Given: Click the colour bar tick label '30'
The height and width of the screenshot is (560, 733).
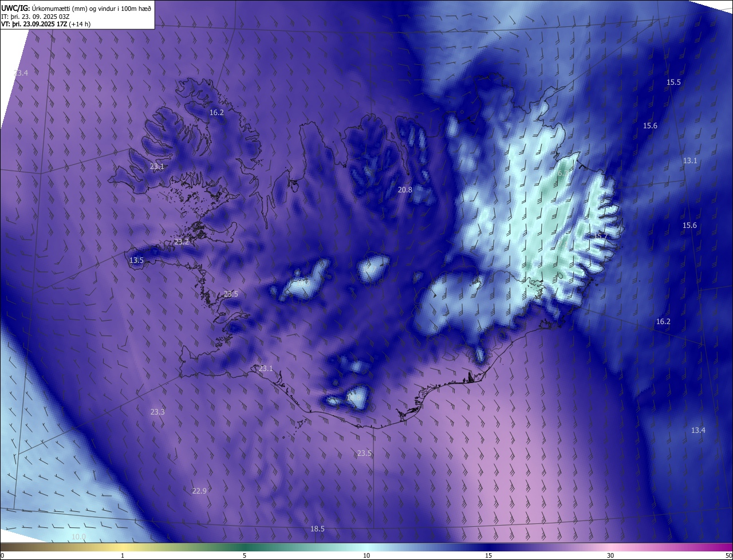Looking at the screenshot, I should pos(610,555).
